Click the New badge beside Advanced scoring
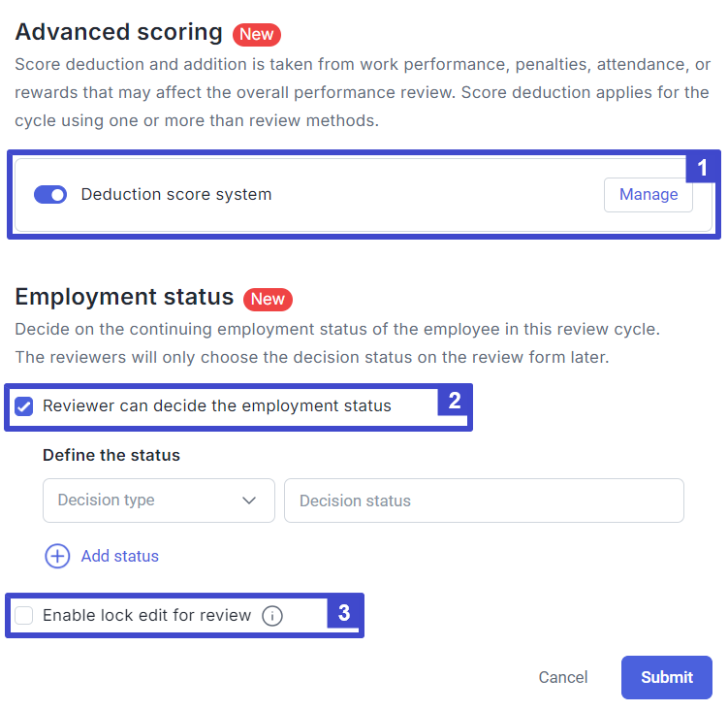This screenshot has width=728, height=711. pyautogui.click(x=257, y=34)
